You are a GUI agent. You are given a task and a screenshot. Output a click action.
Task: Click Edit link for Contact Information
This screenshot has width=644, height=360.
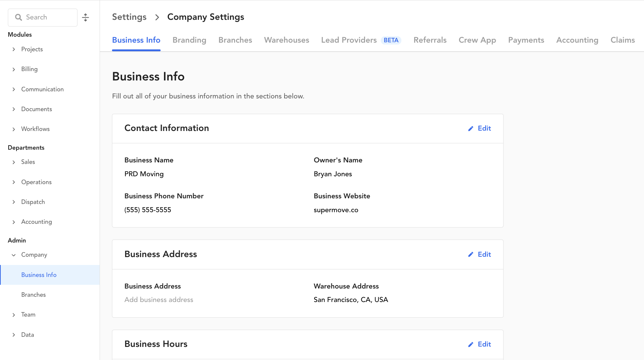[x=484, y=128]
